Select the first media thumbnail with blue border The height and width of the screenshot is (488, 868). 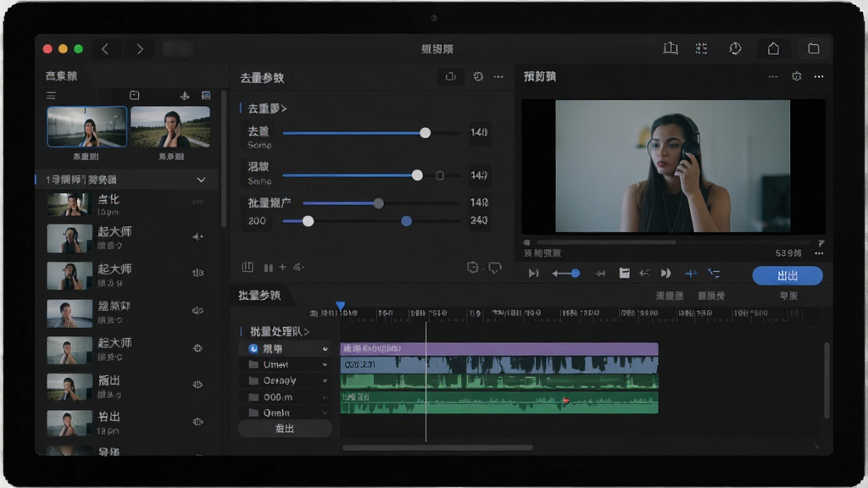coord(87,127)
